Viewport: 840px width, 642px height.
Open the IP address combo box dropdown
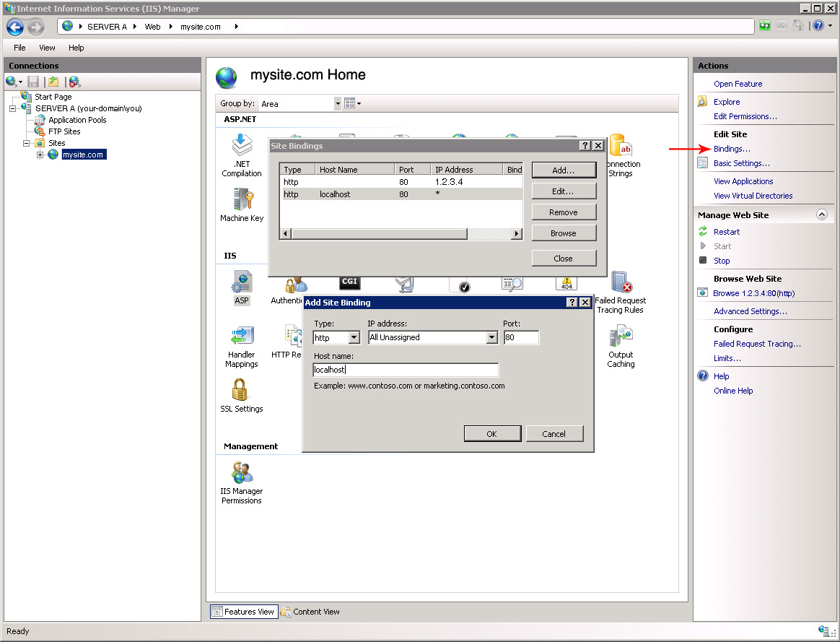pos(491,337)
